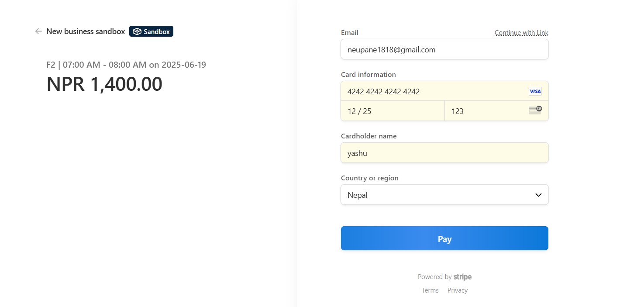644x307 pixels.
Task: Click the back arrow icon
Action: coord(38,31)
